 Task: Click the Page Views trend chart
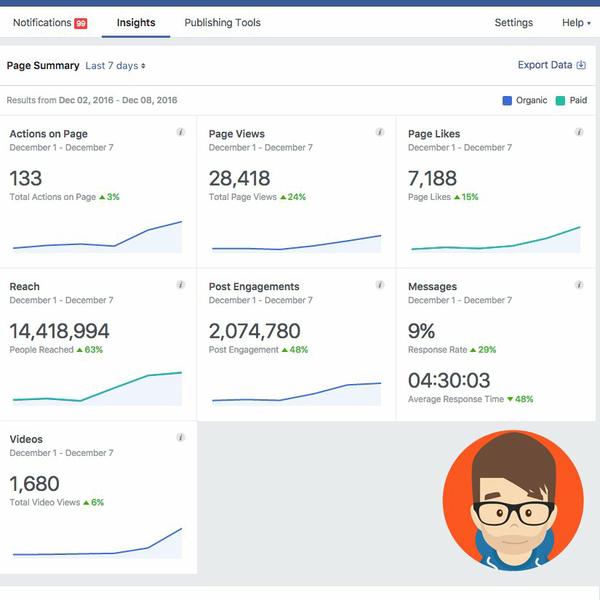[x=297, y=243]
